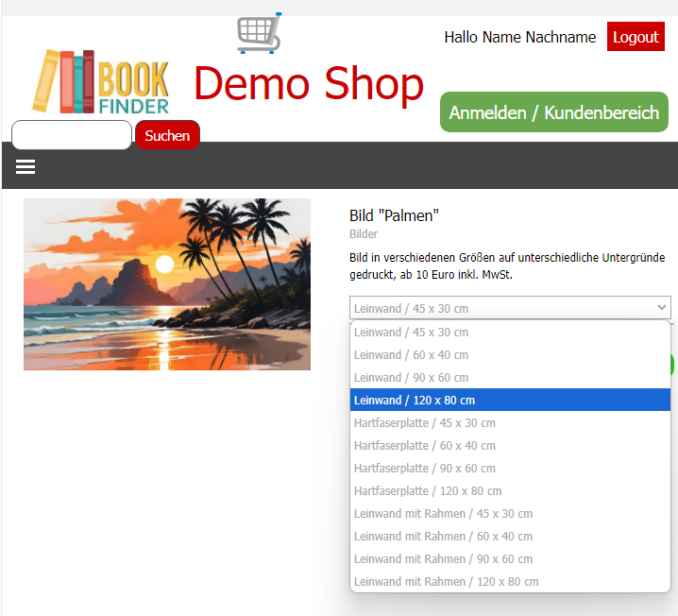This screenshot has height=616, width=678.
Task: Click the product description ending in 'MwSt.'
Action: [x=507, y=266]
